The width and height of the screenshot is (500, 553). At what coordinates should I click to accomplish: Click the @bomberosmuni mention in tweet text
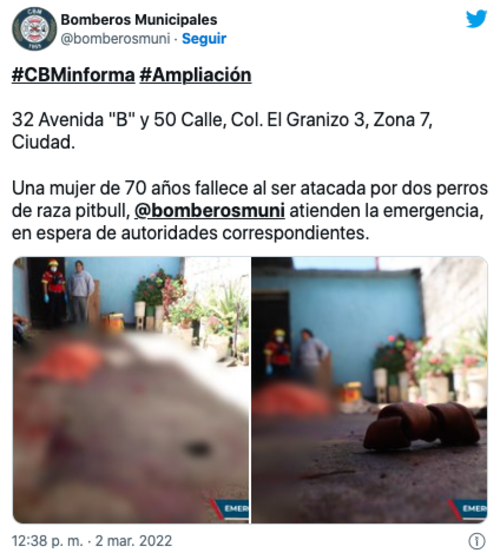pyautogui.click(x=209, y=211)
